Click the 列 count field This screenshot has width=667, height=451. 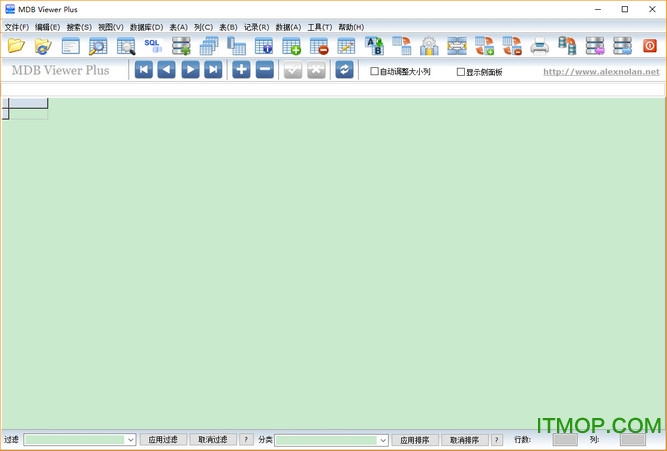(x=633, y=440)
